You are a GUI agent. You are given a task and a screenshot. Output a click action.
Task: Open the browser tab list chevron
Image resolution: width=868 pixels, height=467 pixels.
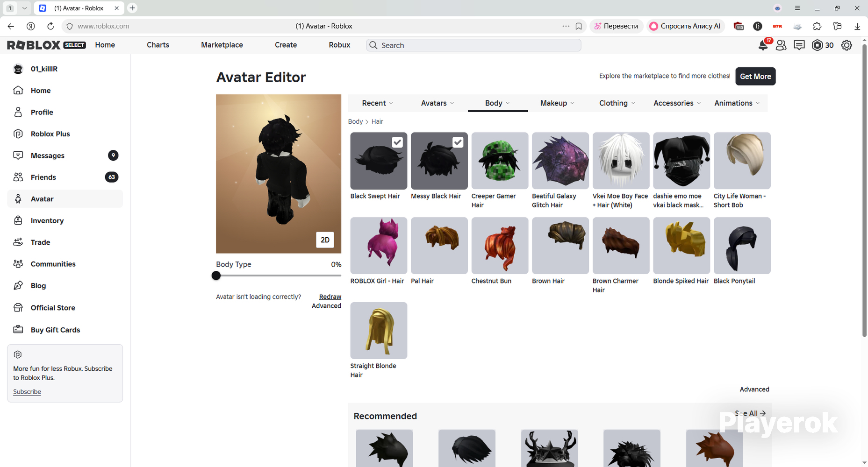click(x=25, y=8)
